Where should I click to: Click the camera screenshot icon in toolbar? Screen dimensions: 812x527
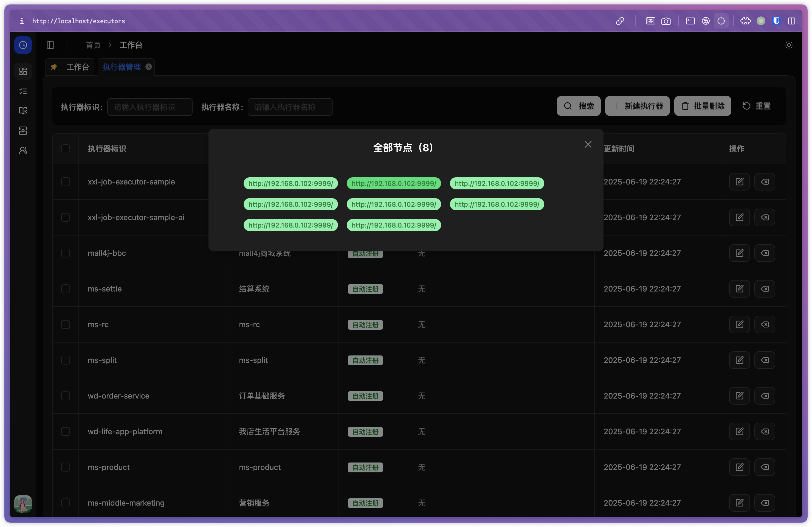[666, 21]
